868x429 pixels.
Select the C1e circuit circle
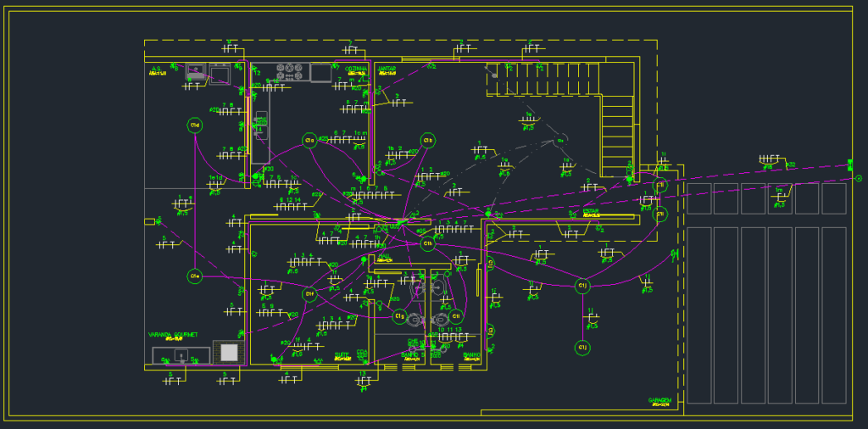(x=194, y=276)
